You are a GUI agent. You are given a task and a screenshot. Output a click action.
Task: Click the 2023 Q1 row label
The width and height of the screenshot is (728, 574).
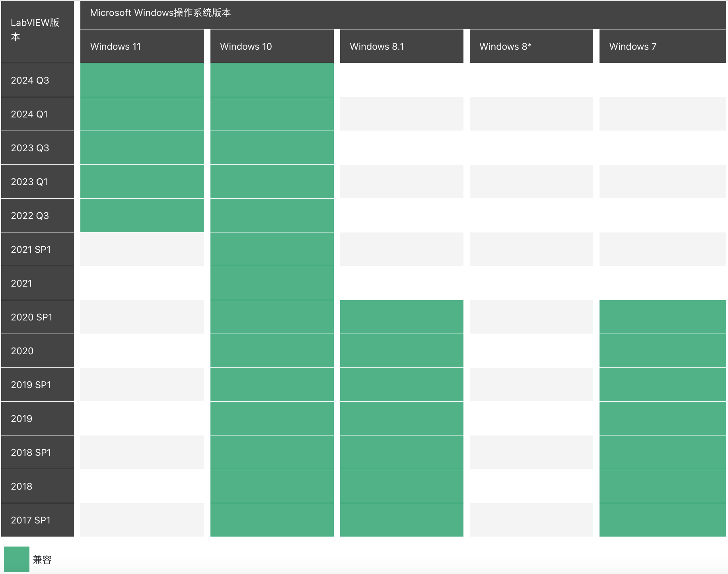coord(37,182)
